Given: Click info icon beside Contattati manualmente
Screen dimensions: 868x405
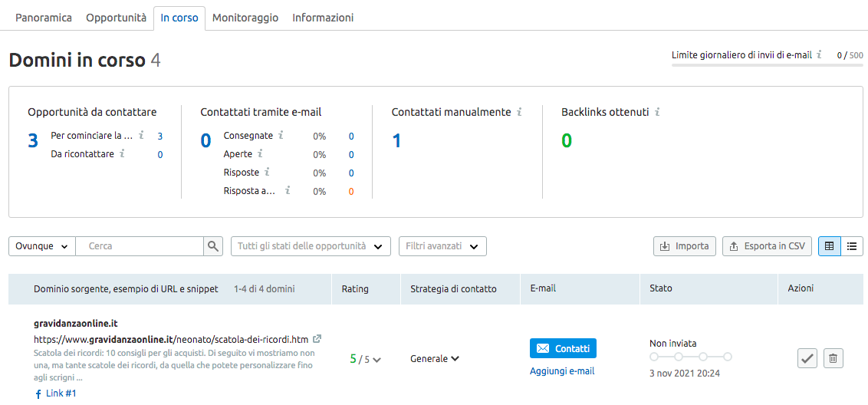Looking at the screenshot, I should pos(519,112).
